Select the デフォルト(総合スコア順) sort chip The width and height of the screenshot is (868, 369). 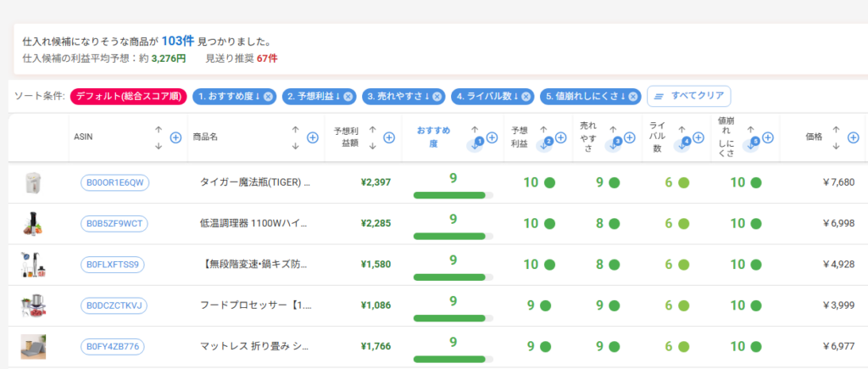tap(128, 97)
